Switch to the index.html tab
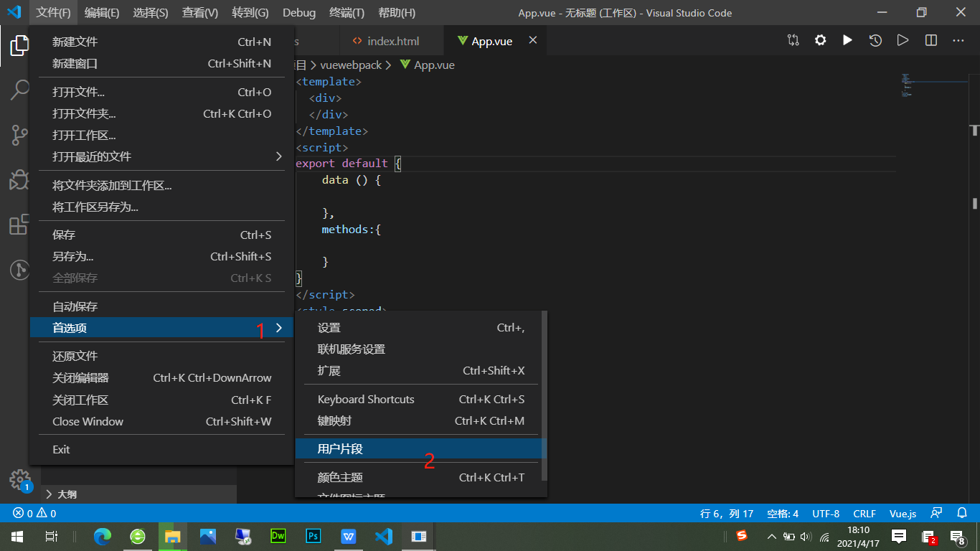This screenshot has width=980, height=551. click(393, 41)
